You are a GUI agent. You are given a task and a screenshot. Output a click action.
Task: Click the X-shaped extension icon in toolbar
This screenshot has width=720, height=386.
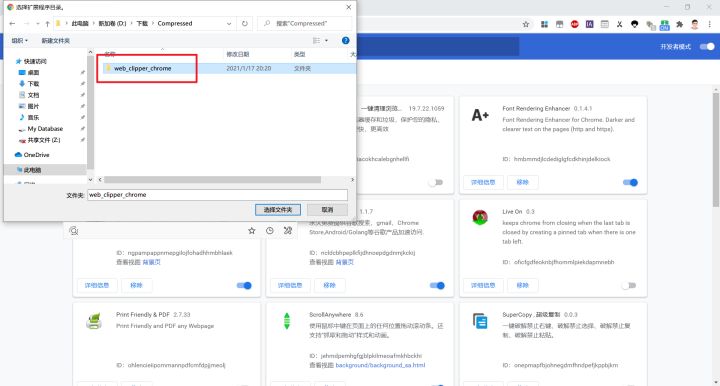click(619, 24)
